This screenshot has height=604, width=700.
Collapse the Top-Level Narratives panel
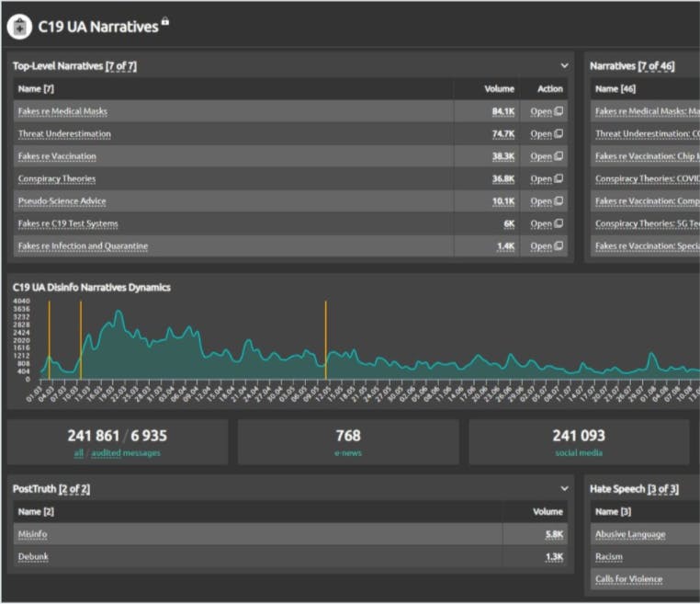click(x=564, y=66)
